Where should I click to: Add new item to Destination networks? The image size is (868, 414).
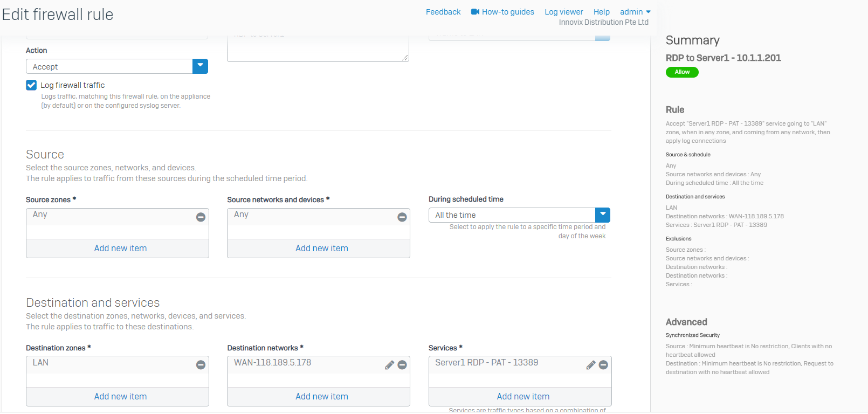pos(322,397)
